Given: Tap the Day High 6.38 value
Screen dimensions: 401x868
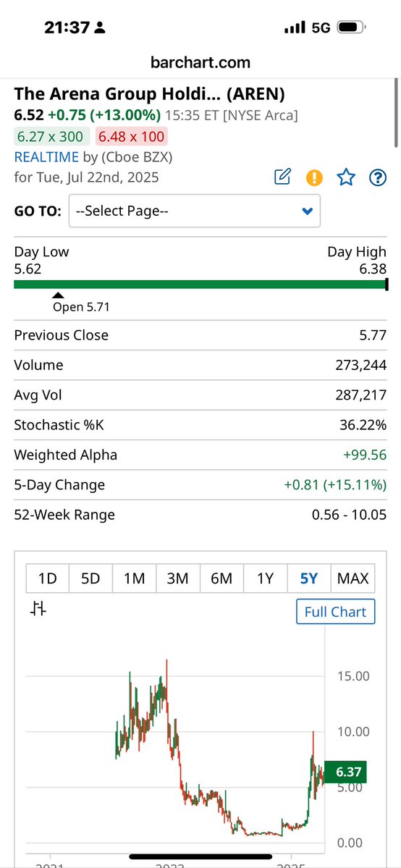Looking at the screenshot, I should [x=373, y=269].
